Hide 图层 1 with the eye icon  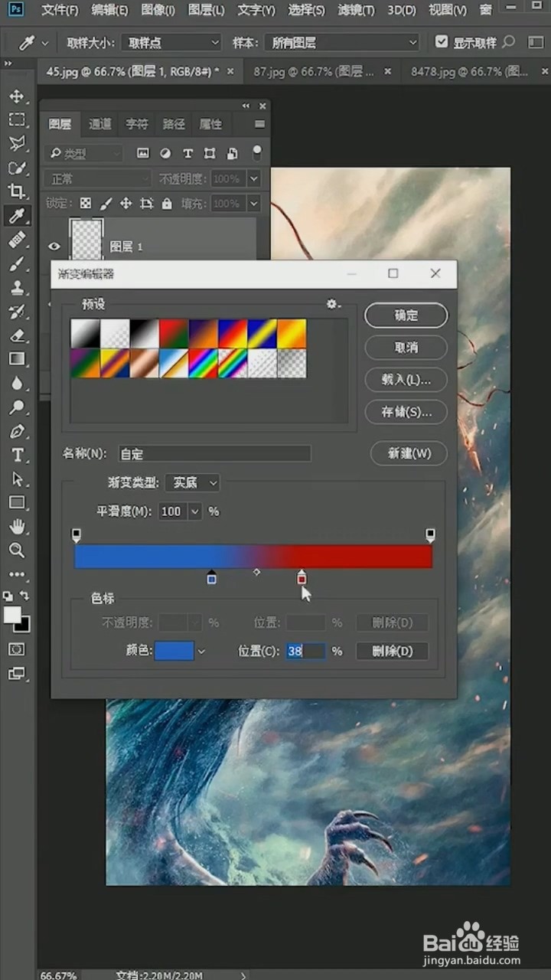point(54,247)
